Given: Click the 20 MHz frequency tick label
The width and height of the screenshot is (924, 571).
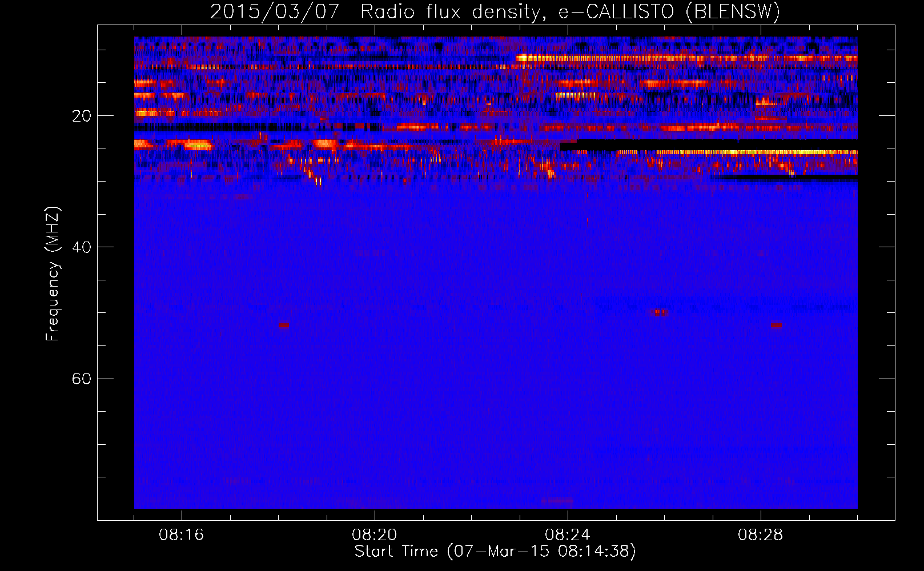Looking at the screenshot, I should point(82,116).
